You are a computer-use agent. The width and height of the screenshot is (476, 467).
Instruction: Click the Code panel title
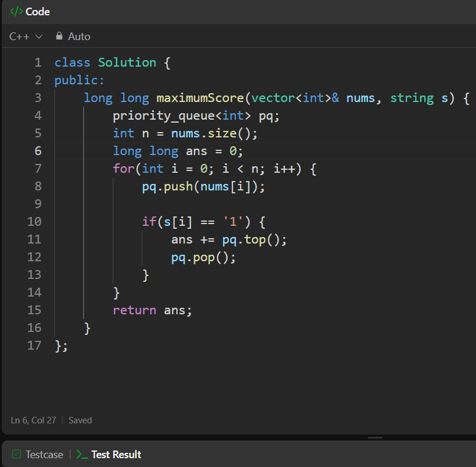click(38, 12)
